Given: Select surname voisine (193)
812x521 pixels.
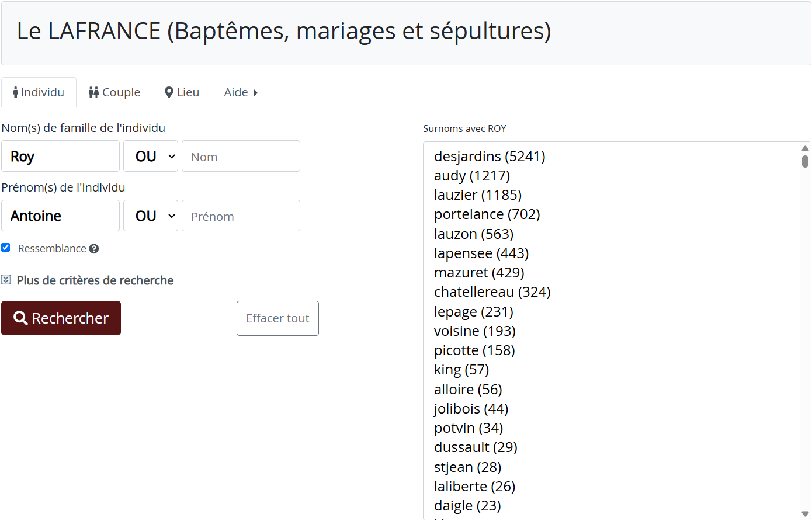Looking at the screenshot, I should [474, 331].
